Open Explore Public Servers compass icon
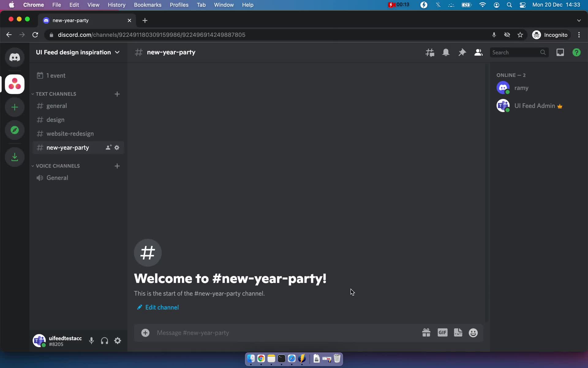588x368 pixels. tap(14, 130)
